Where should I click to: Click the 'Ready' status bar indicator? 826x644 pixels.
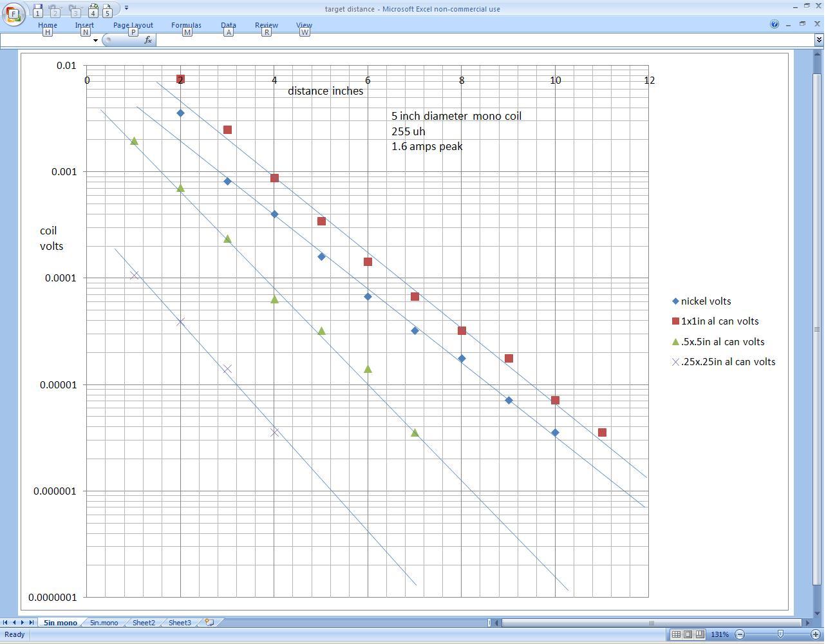pos(14,634)
